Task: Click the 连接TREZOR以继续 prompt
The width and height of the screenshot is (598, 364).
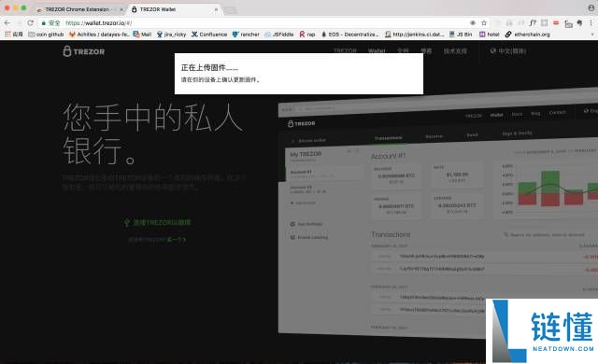Action: point(158,222)
